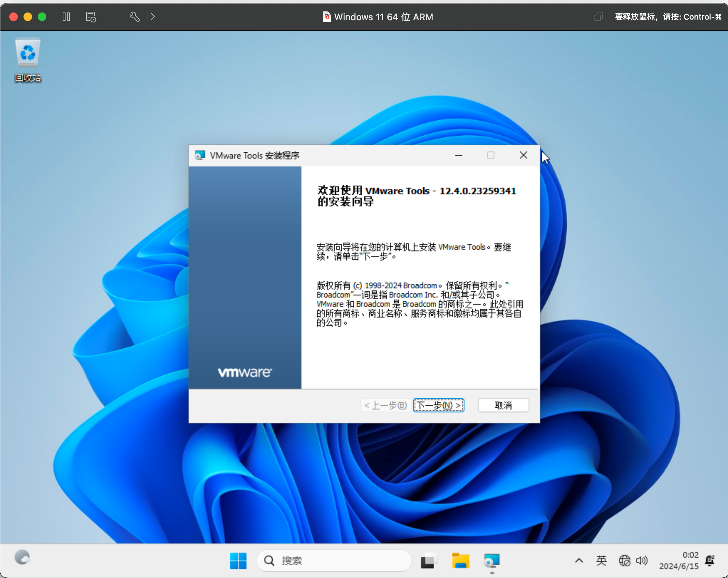Open the notification bell icon
This screenshot has width=728, height=578.
pos(710,561)
